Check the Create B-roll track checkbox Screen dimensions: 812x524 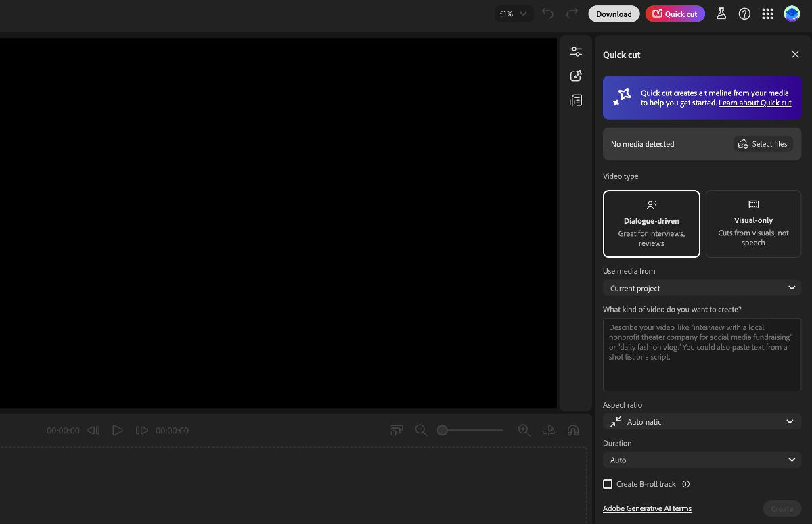point(608,484)
